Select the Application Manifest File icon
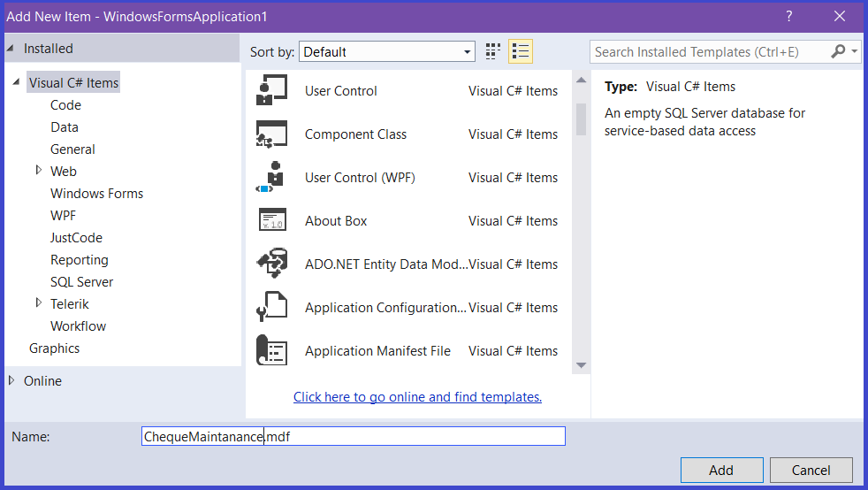Screen dimensions: 868x490 (271, 351)
